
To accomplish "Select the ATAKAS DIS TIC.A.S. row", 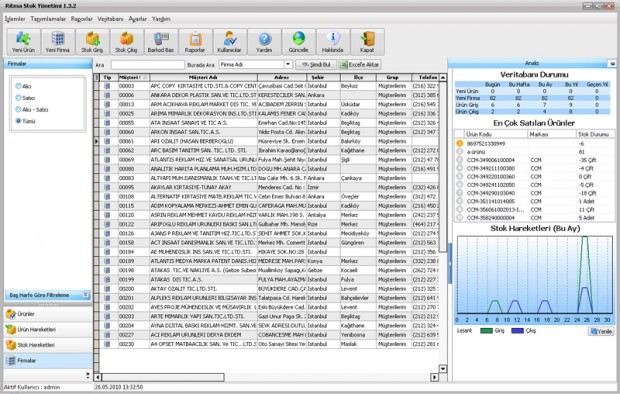I will point(270,280).
